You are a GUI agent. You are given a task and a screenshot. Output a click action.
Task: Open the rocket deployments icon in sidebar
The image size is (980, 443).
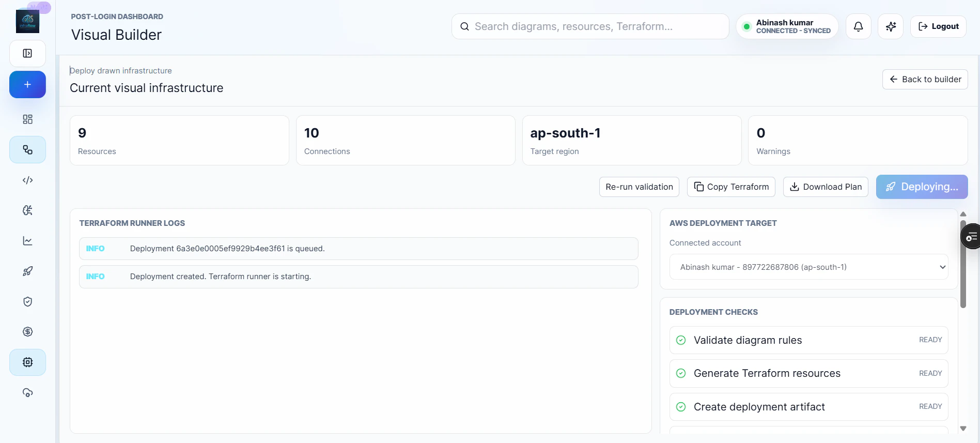pyautogui.click(x=27, y=271)
